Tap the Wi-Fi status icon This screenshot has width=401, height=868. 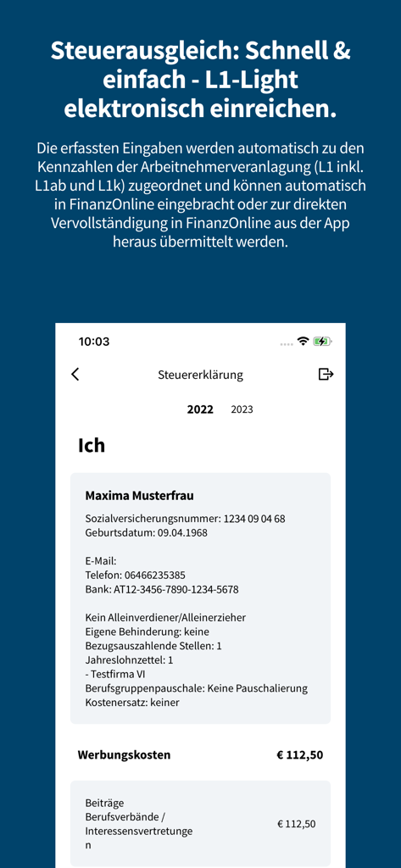coord(303,342)
